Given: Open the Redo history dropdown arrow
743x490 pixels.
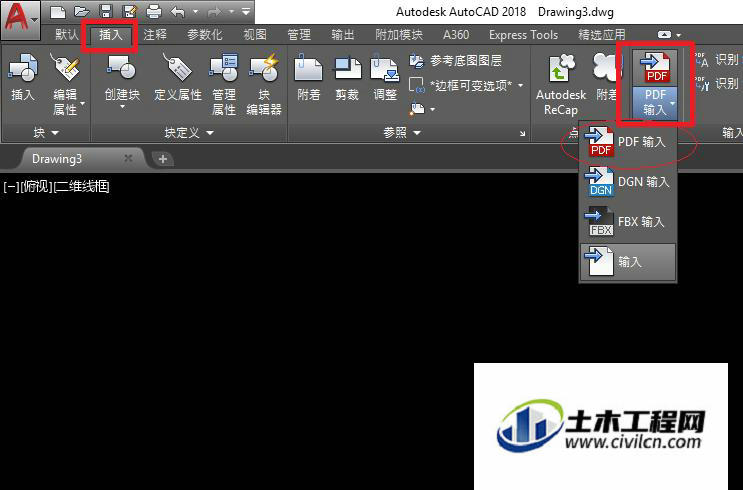Looking at the screenshot, I should click(x=231, y=11).
